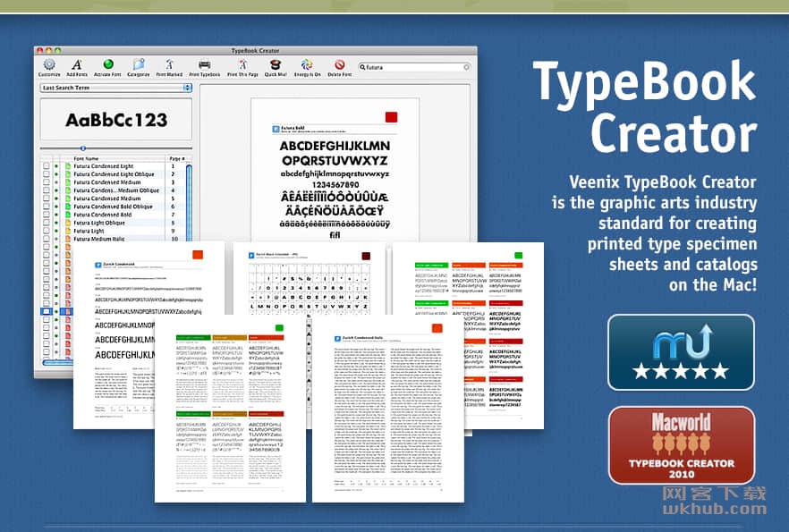The height and width of the screenshot is (532, 789).
Task: Select Futura Condens...Medium Oblique in the list
Action: (115, 190)
